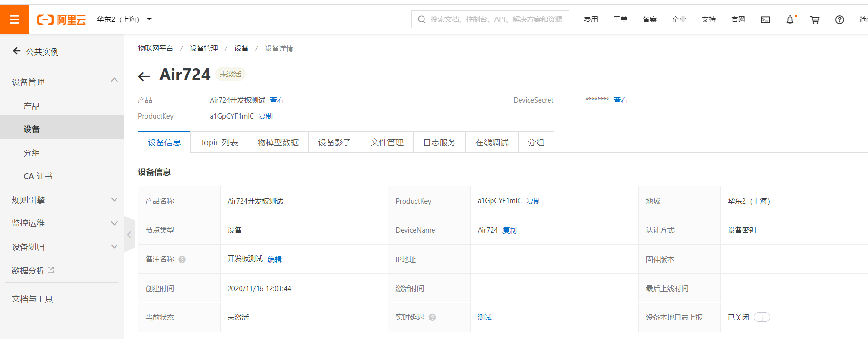Click help icon beside 备注名称
The height and width of the screenshot is (339, 868).
pos(182,259)
